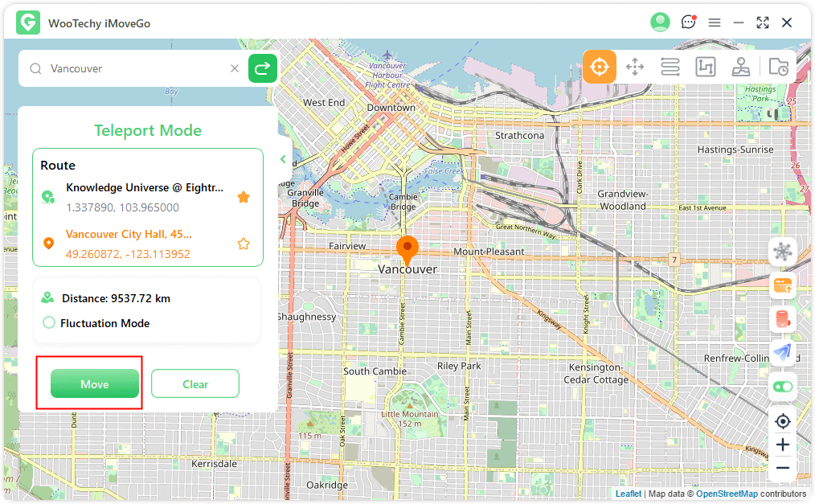This screenshot has width=815, height=504.
Task: Collapse the Route panel with left chevron
Action: 282,159
